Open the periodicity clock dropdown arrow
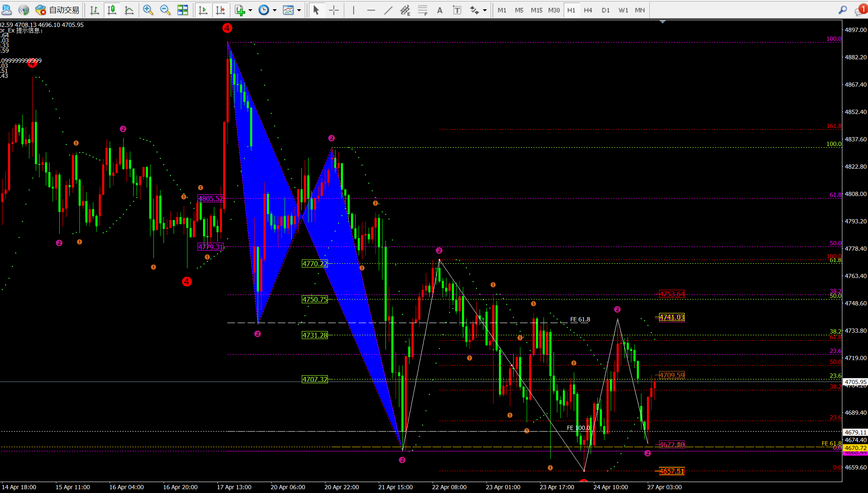Viewport: 868px width, 493px height. [274, 10]
